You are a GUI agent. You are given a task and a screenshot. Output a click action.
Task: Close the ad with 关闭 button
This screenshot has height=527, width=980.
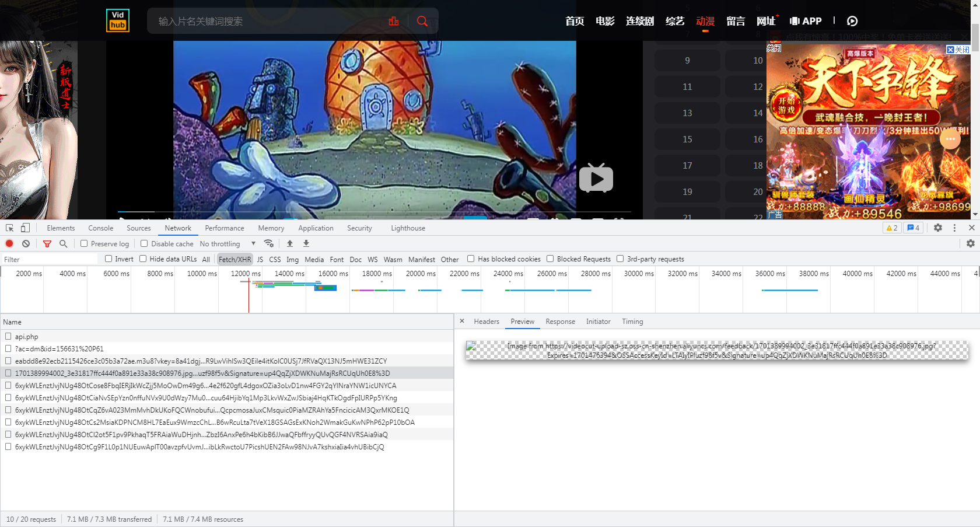pyautogui.click(x=958, y=50)
